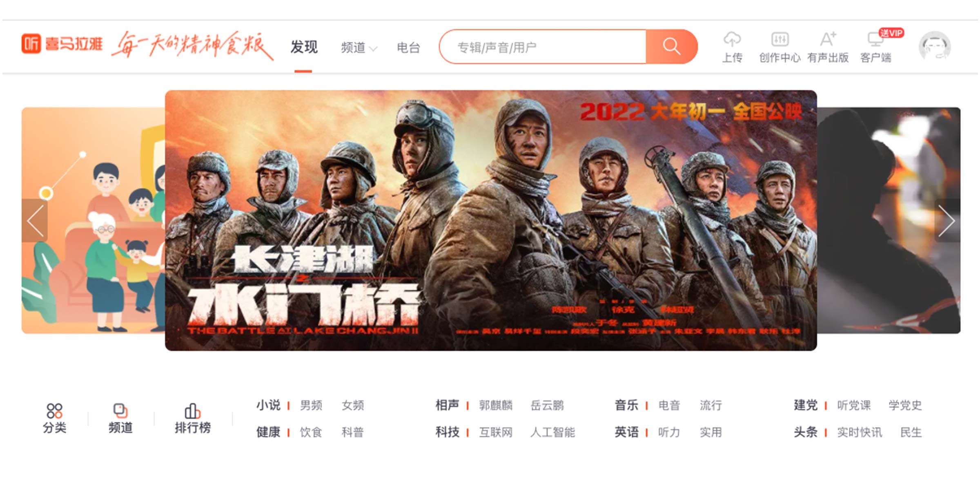Screen dimensions: 980x478
Task: Show previous banner with left arrow
Action: pyautogui.click(x=35, y=221)
